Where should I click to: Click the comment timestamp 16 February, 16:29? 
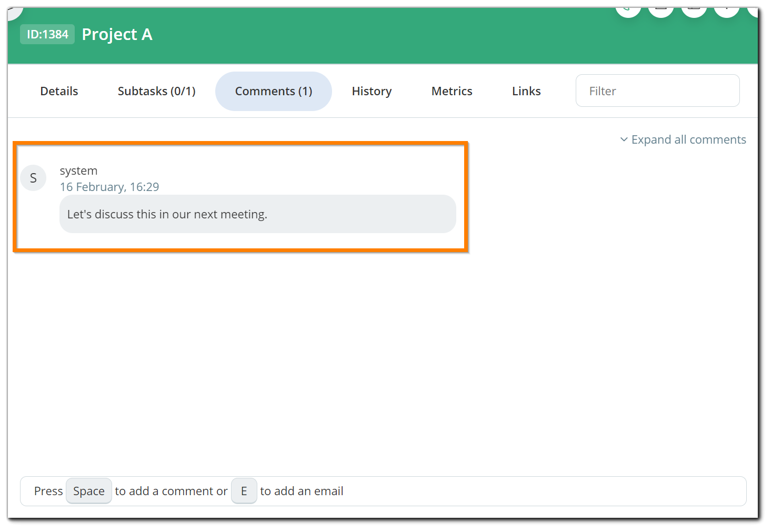pos(109,187)
